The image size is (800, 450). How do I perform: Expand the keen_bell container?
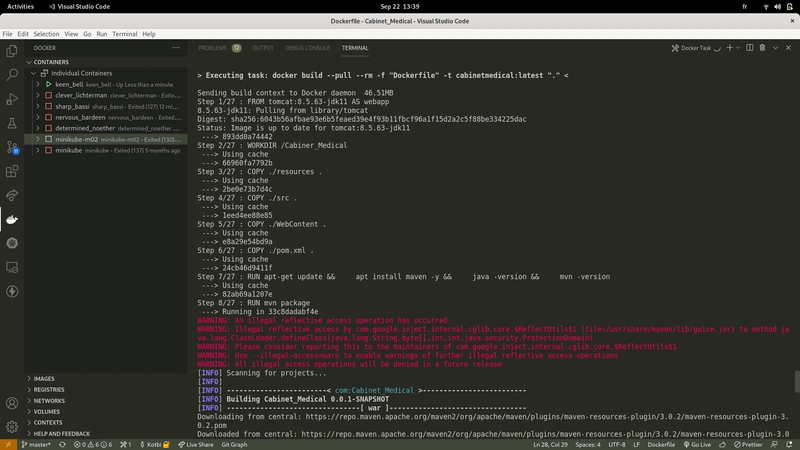36,84
